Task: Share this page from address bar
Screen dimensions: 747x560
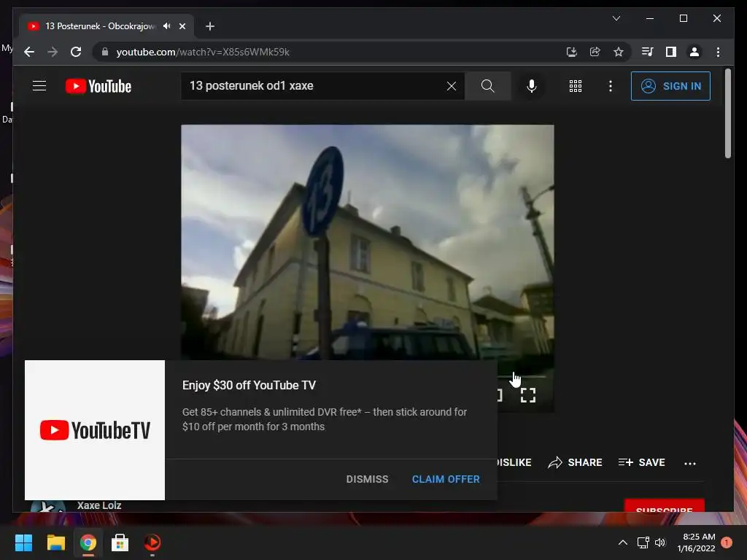Action: tap(595, 52)
